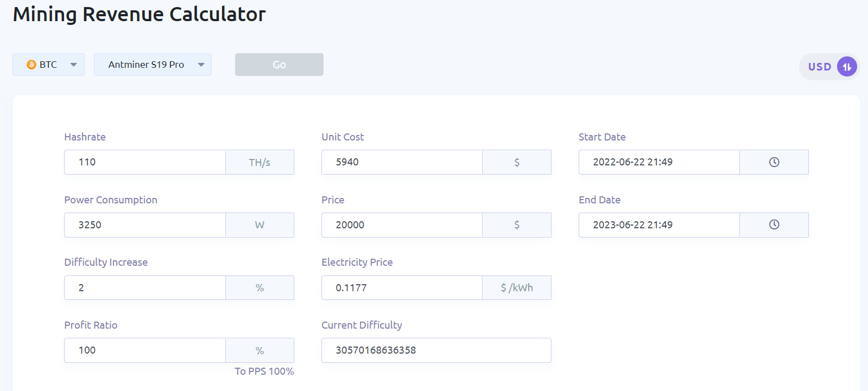Edit the Electricity Price field
The height and width of the screenshot is (391, 868).
(x=402, y=288)
